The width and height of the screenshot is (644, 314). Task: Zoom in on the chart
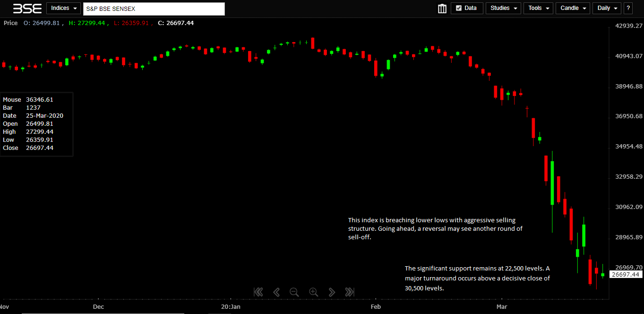coord(313,292)
